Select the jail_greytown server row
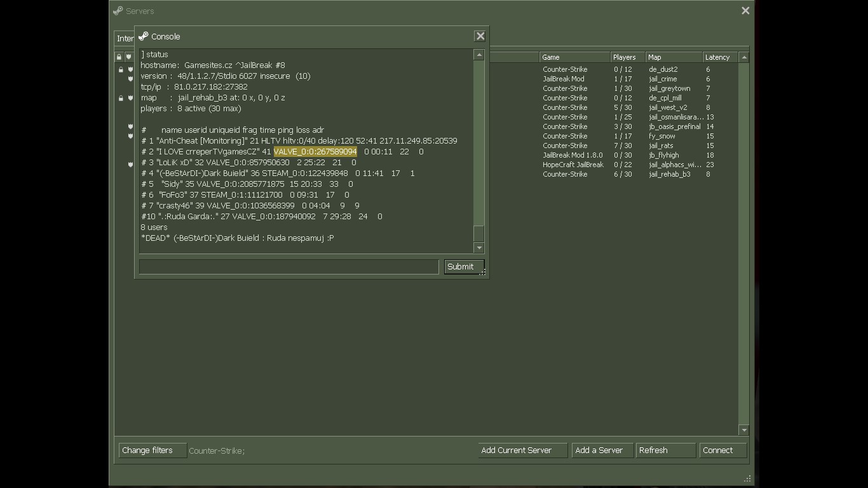The image size is (868, 488). [426, 88]
